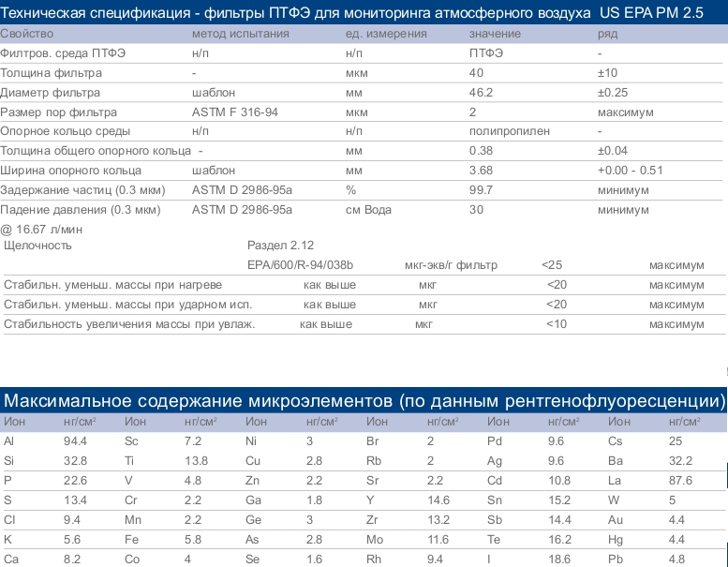Select the value '99.7'
This screenshot has height=567, width=728.
[x=481, y=190]
